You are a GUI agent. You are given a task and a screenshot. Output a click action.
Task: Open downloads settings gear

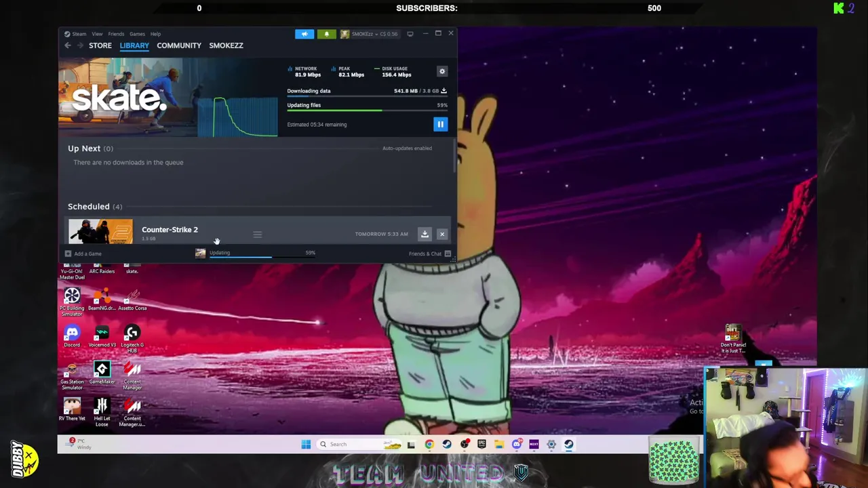tap(442, 71)
